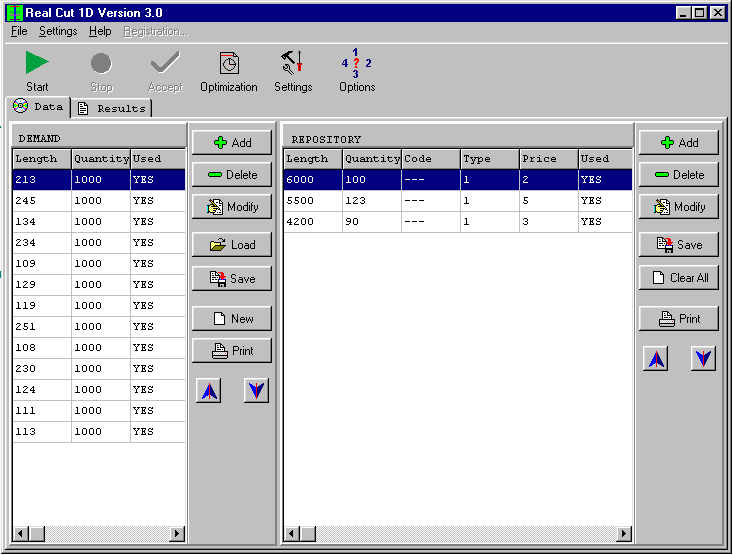Open the Optimization clock icon
The height and width of the screenshot is (555, 733).
[229, 63]
